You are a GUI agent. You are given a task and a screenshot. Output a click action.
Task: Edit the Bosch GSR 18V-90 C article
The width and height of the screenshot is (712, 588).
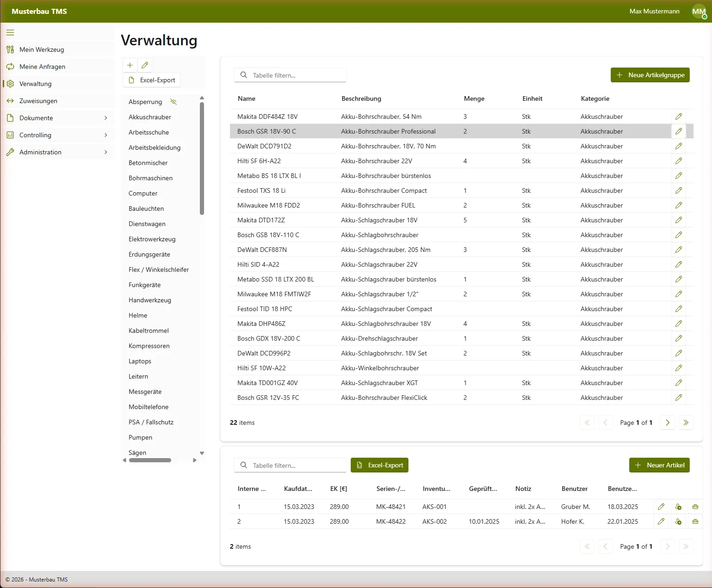[x=679, y=131]
